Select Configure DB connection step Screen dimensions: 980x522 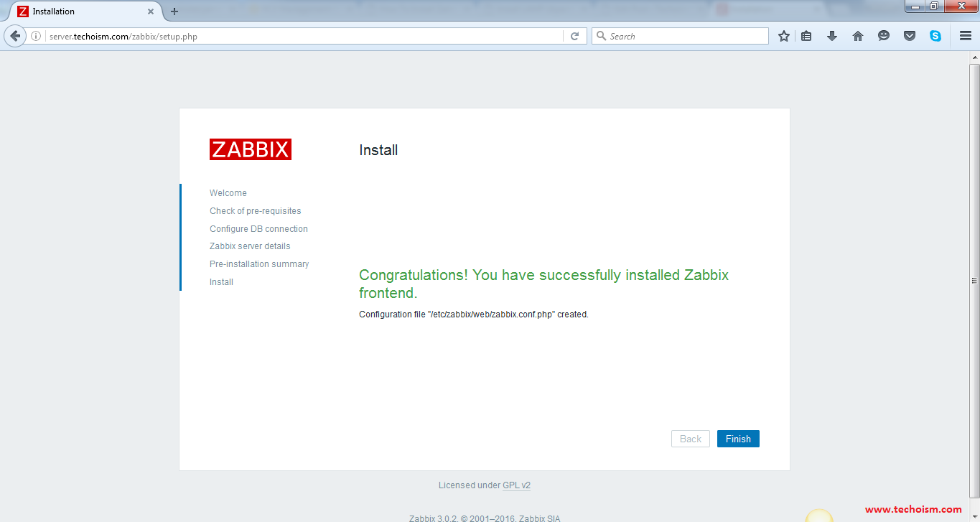point(258,229)
